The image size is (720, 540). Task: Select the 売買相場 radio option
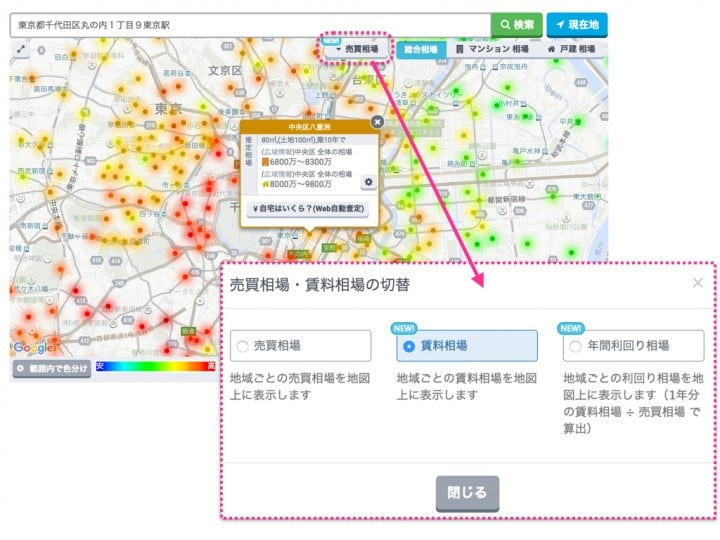[241, 346]
